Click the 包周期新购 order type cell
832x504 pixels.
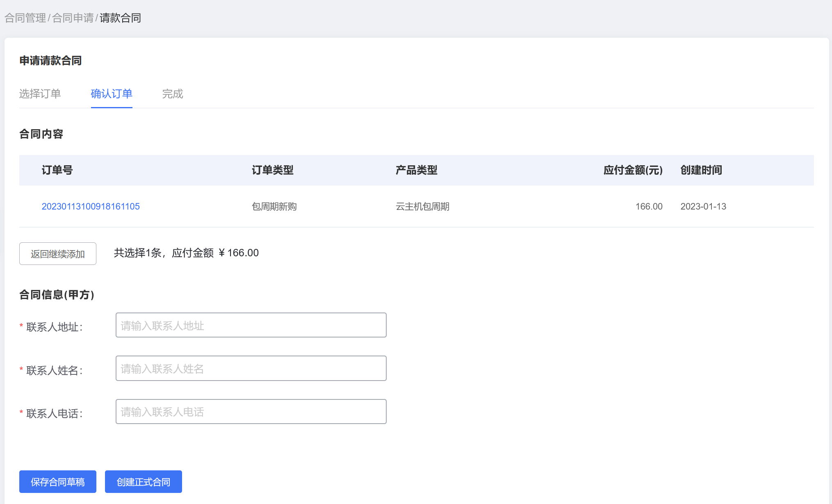[x=274, y=206]
